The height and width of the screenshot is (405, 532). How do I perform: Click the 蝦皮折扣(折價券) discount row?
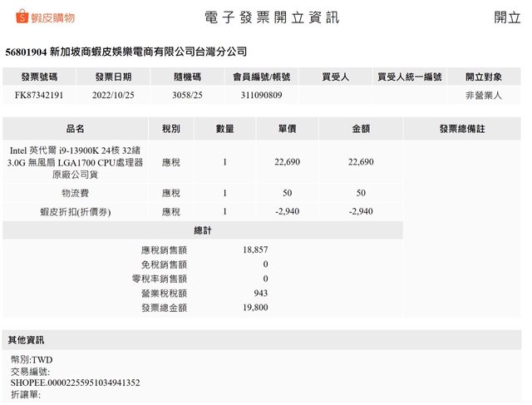coord(75,212)
